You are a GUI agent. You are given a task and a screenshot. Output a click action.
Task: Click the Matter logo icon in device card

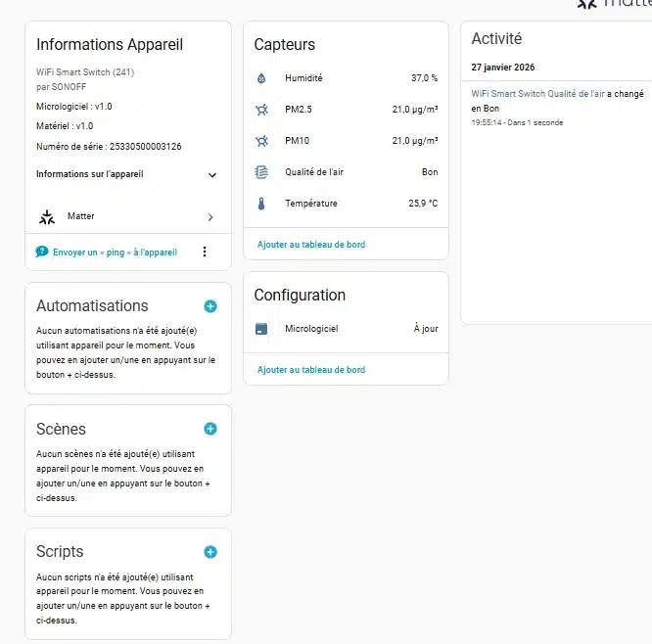click(46, 216)
